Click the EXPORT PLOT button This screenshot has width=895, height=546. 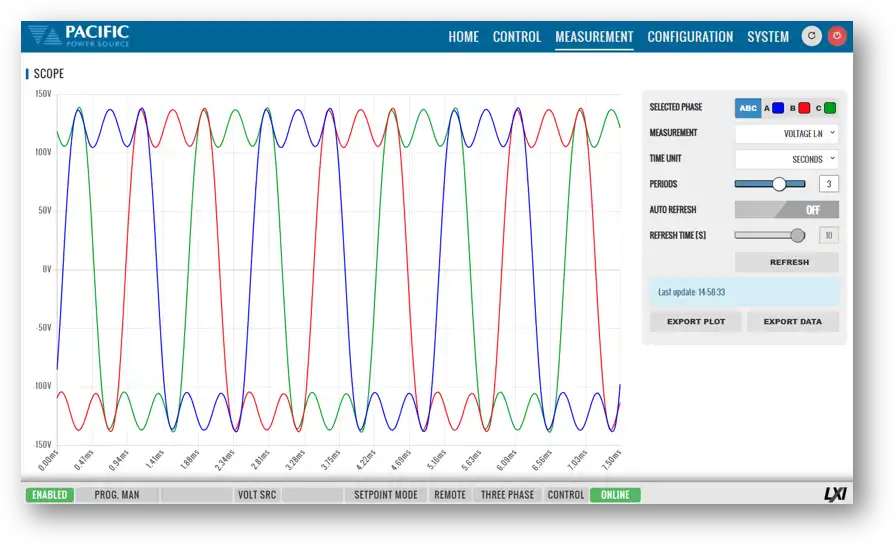[696, 322]
